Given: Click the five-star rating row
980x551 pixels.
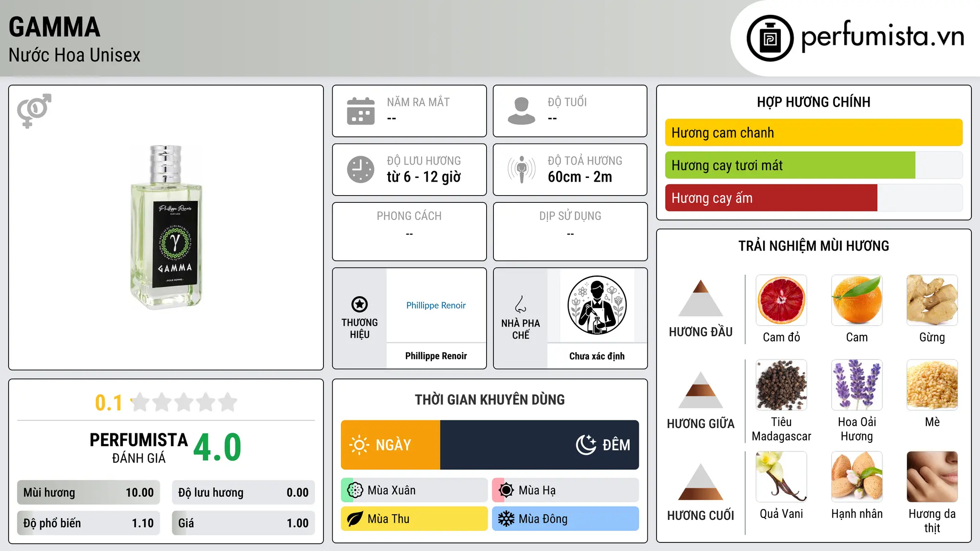Looking at the screenshot, I should click(x=184, y=402).
